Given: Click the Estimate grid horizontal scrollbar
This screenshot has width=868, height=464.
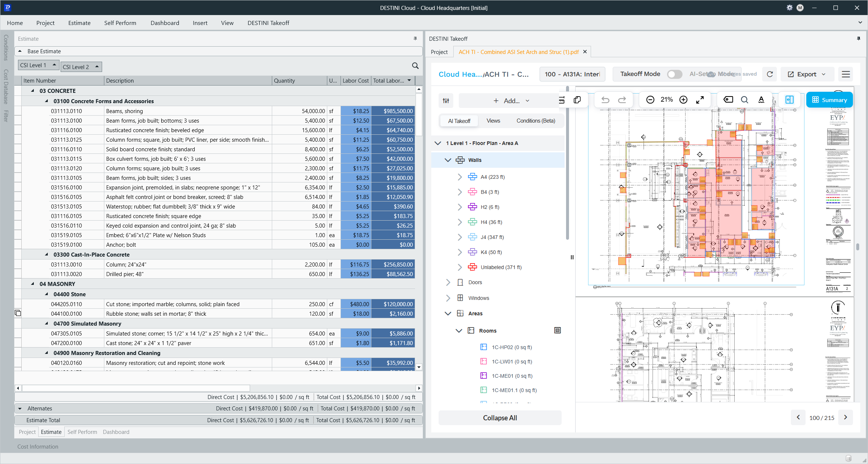Looking at the screenshot, I should pyautogui.click(x=136, y=388).
